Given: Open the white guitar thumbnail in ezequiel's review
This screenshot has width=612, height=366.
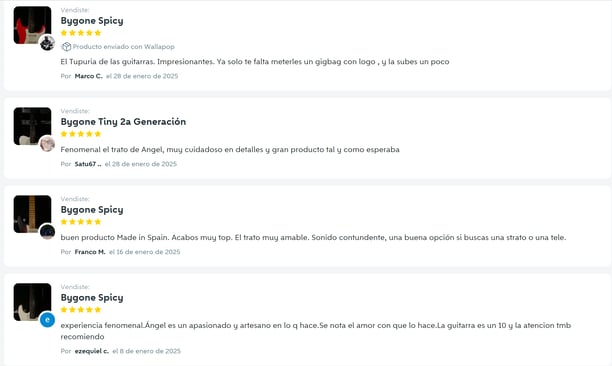Looking at the screenshot, I should 32,302.
